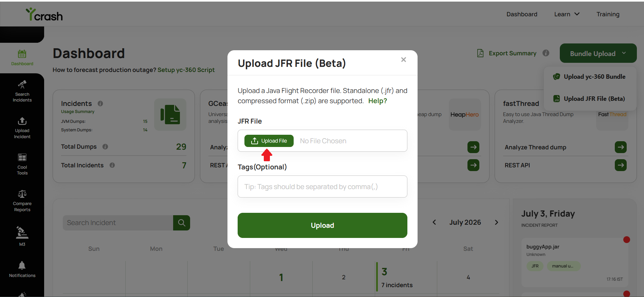Click the yCrash logo
Image resolution: width=644 pixels, height=297 pixels.
(44, 15)
